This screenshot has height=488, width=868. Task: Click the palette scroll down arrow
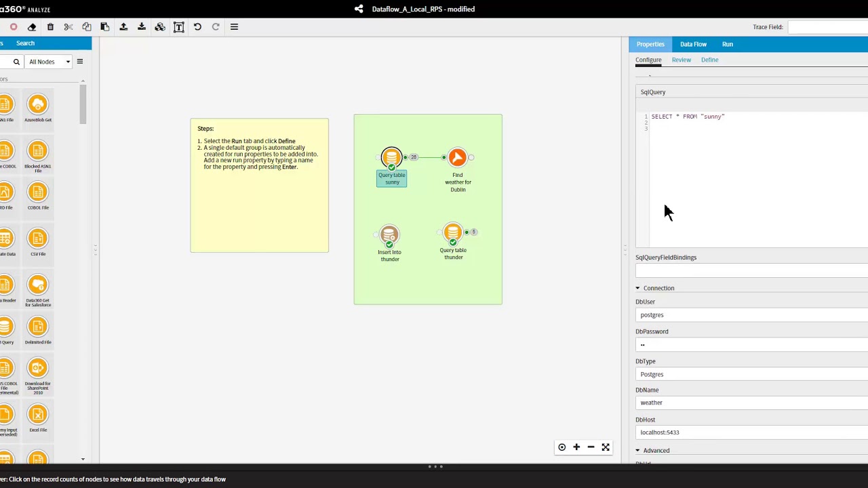pyautogui.click(x=83, y=460)
